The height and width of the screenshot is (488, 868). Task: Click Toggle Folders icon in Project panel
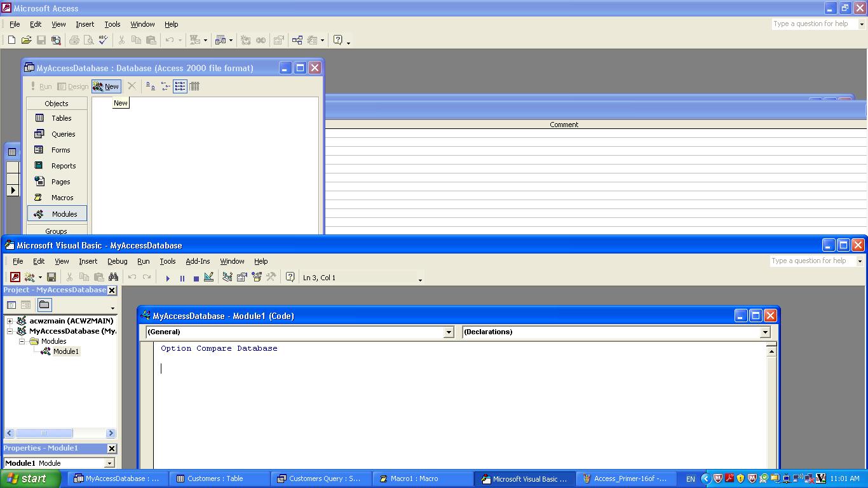pyautogui.click(x=44, y=305)
